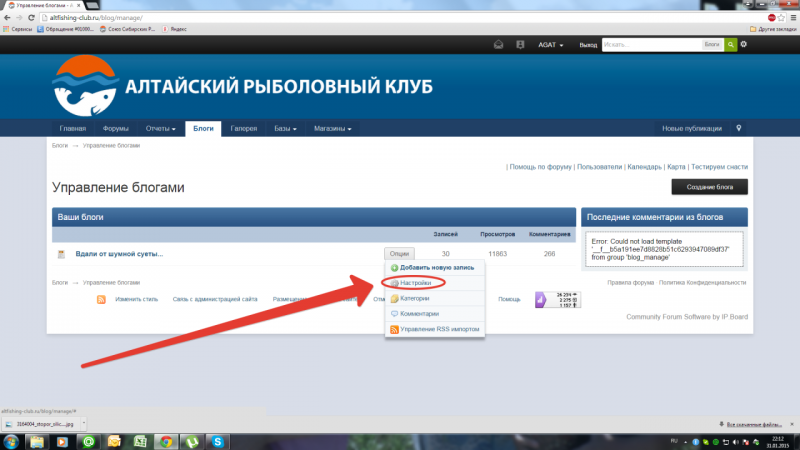
Task: Click Все скачанные файлы link
Action: (x=754, y=424)
